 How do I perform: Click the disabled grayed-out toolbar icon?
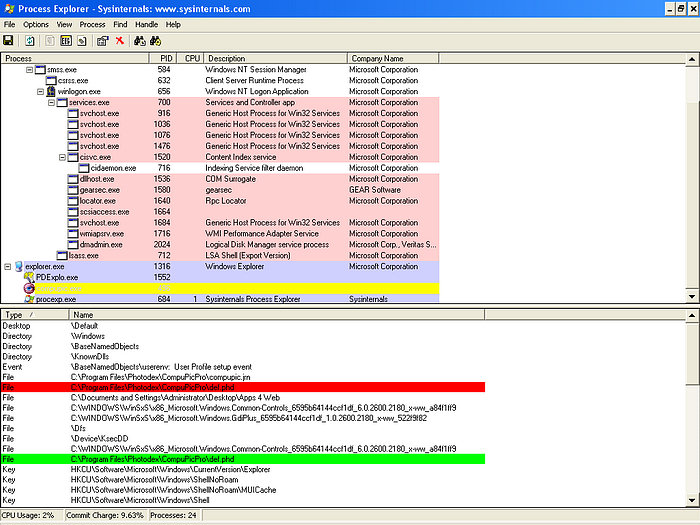(x=50, y=41)
